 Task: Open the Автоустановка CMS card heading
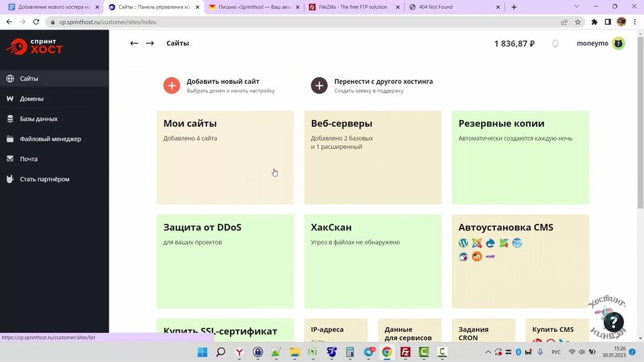tap(506, 227)
